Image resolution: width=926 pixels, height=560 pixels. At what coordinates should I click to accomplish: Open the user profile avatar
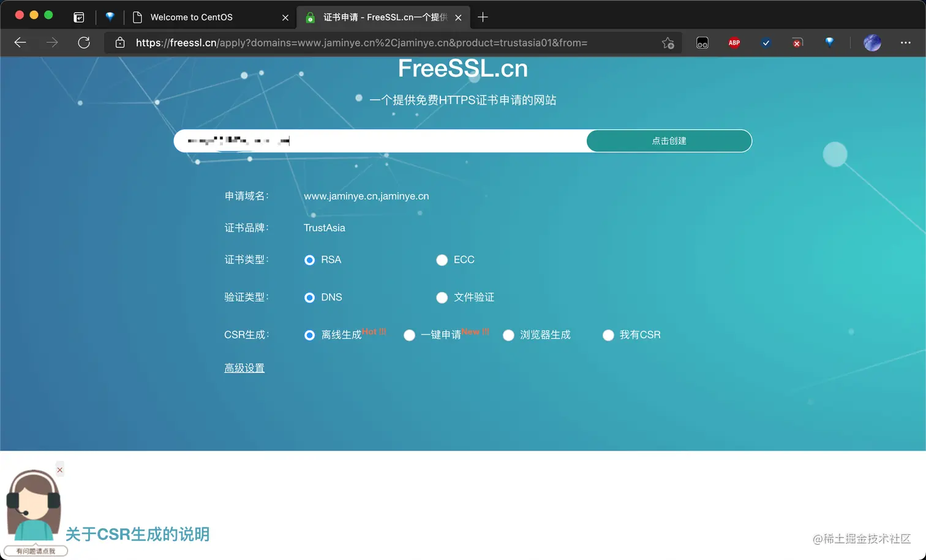[872, 43]
